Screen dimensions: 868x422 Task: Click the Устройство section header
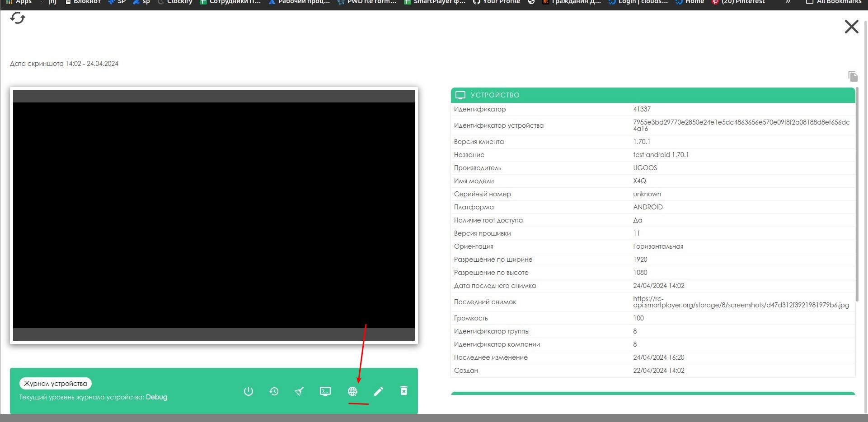pos(653,95)
